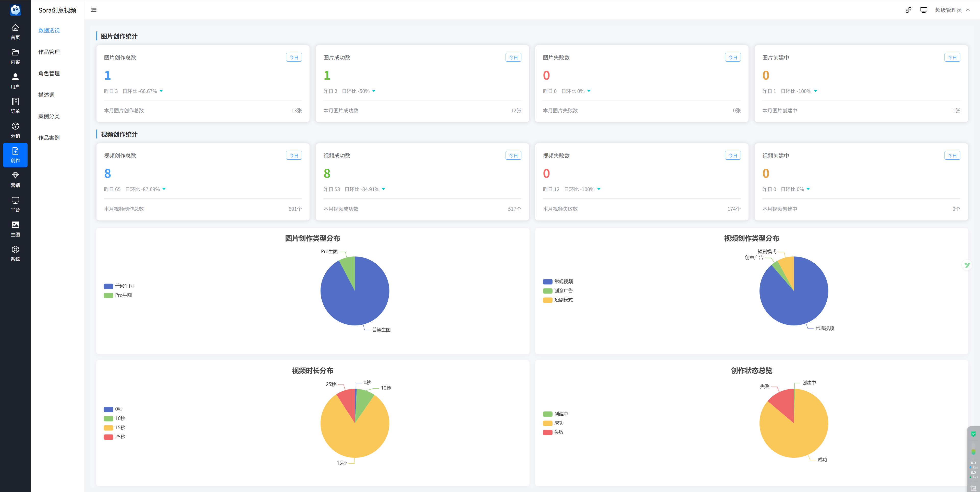
Task: Click 今日 button on 图片创作总数 card
Action: tap(294, 57)
